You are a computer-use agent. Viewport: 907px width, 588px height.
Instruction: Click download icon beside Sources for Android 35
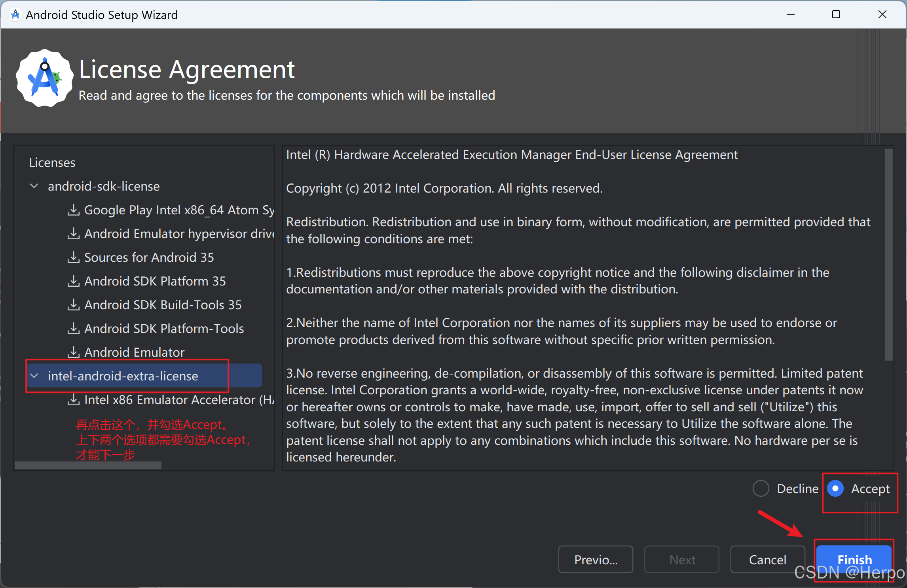tap(73, 257)
